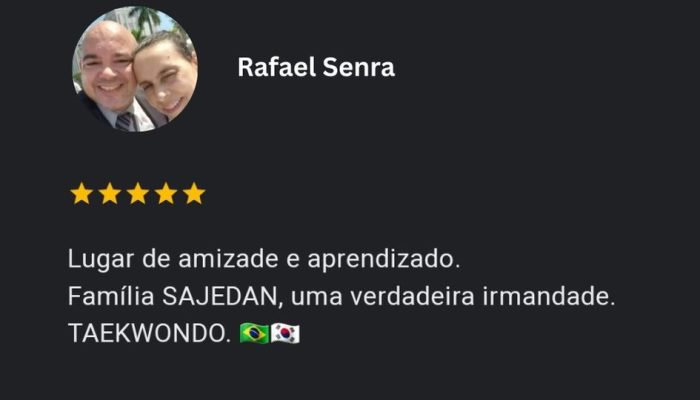Click the word Lugar starting the review
This screenshot has width=700, height=400.
[x=101, y=260]
